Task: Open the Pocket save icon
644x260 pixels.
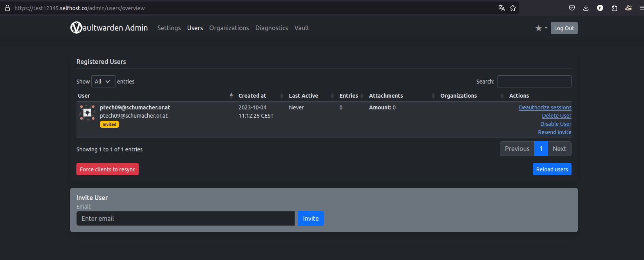Action: click(x=572, y=8)
